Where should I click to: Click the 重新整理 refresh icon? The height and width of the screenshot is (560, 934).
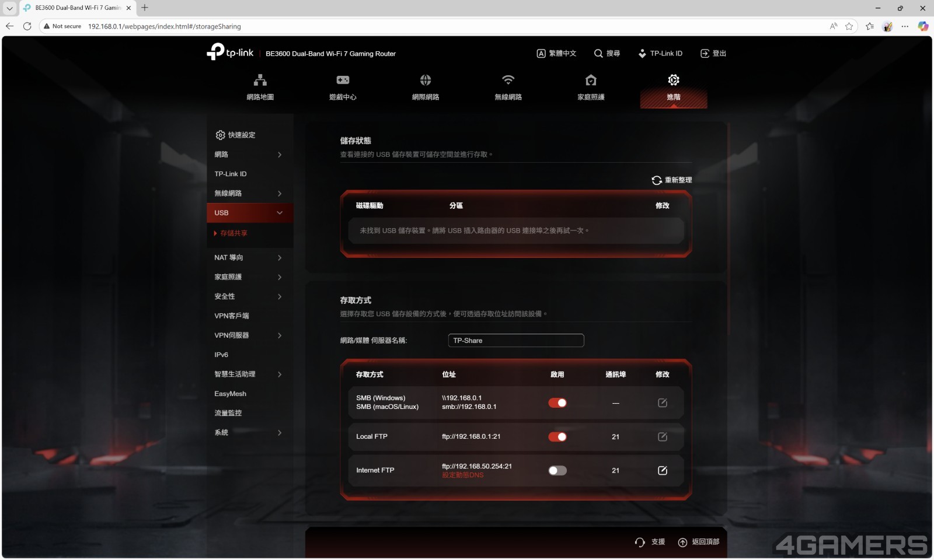coord(657,180)
